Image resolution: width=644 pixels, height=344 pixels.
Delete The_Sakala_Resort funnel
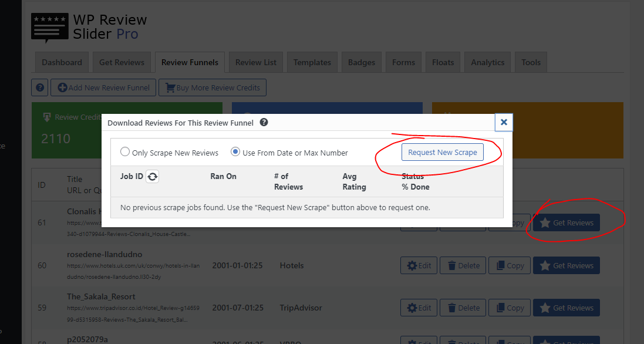coord(463,308)
